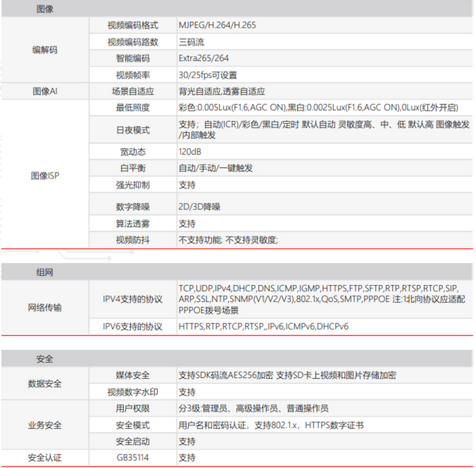Click the 图像 section header

coord(44,10)
